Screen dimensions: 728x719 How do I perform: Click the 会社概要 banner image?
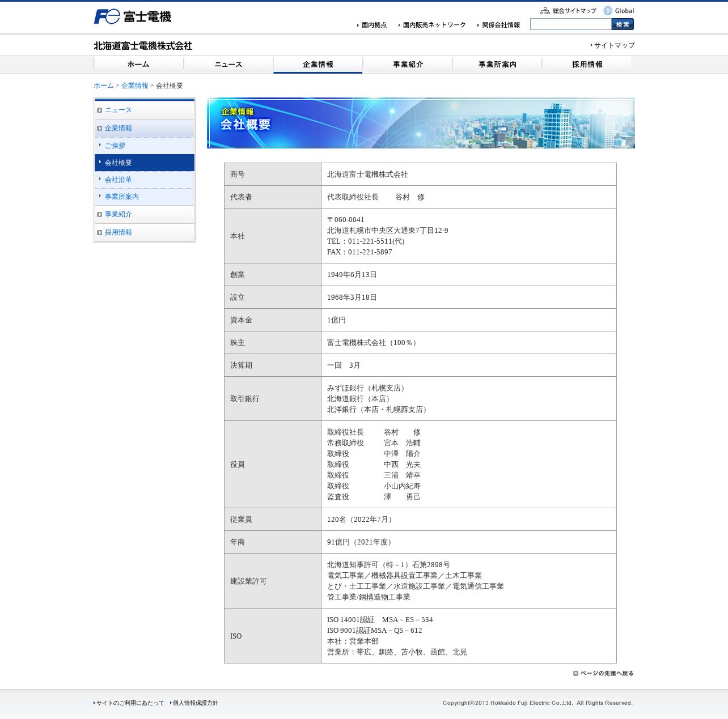click(421, 123)
